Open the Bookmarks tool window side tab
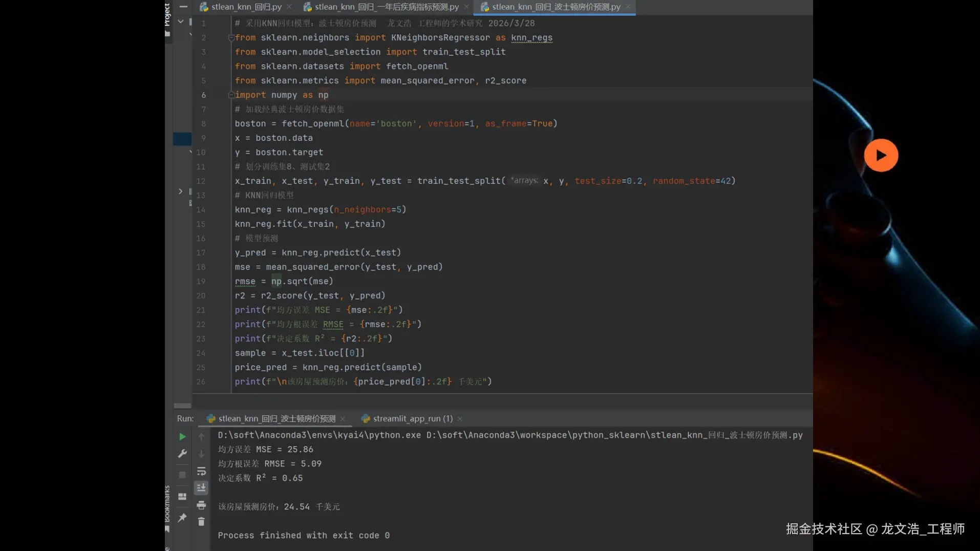This screenshot has height=551, width=980. click(x=167, y=509)
